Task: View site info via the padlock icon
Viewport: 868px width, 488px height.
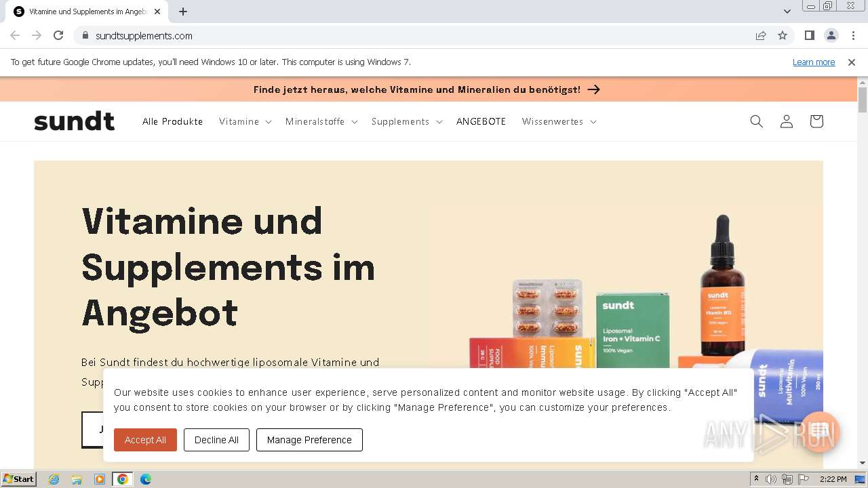Action: click(x=85, y=35)
